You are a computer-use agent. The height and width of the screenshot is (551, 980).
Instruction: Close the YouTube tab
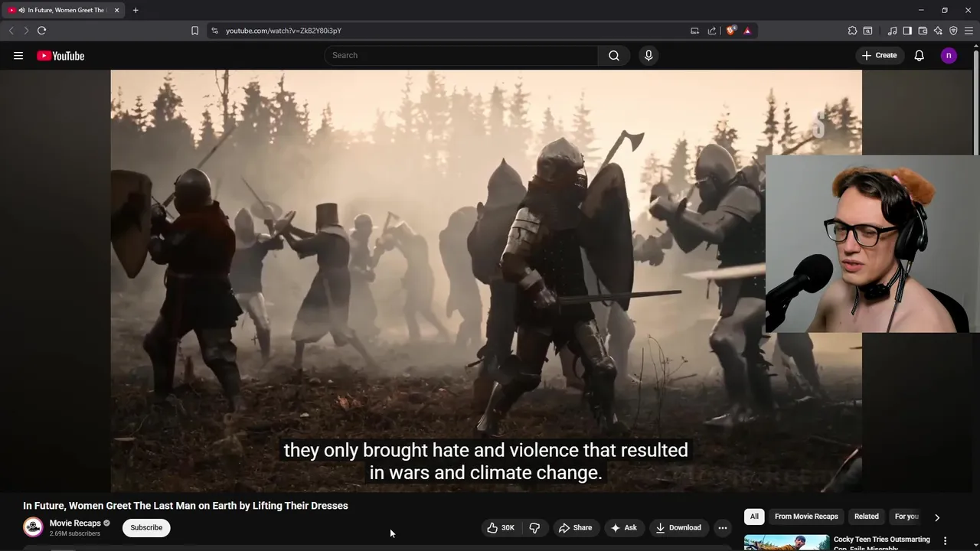tap(116, 10)
